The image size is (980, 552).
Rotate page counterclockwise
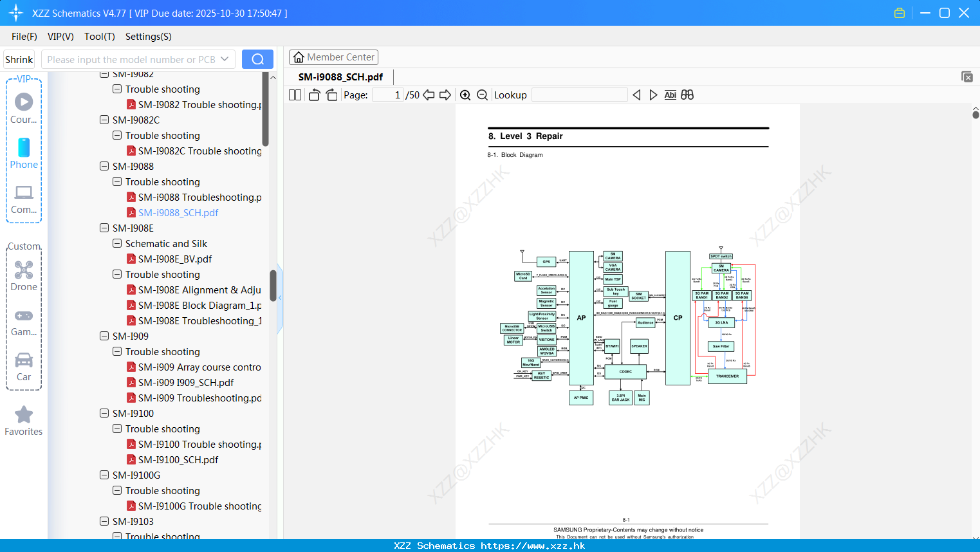point(314,95)
